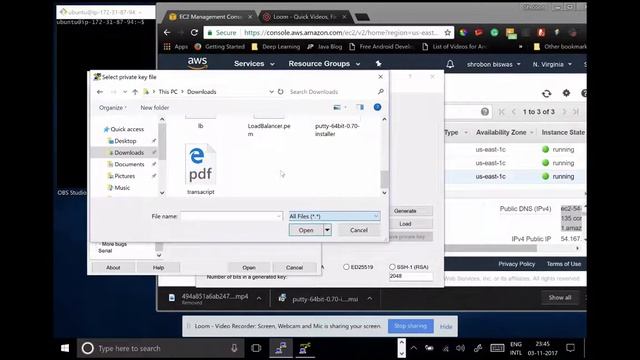Cancel the private key file dialog
This screenshot has height=360, width=640.
359,230
